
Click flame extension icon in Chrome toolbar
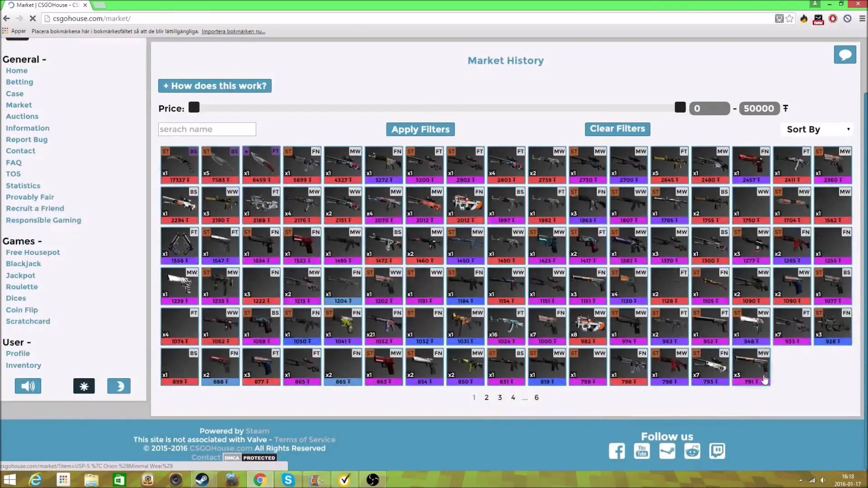coord(804,19)
